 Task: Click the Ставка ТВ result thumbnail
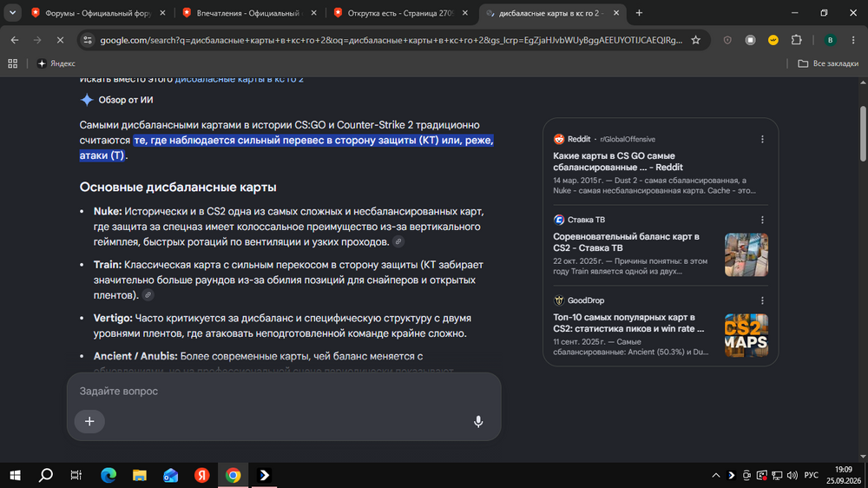(x=746, y=254)
